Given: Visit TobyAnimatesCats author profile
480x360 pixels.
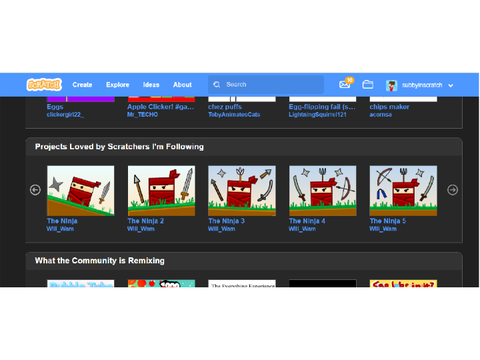Looking at the screenshot, I should (234, 115).
